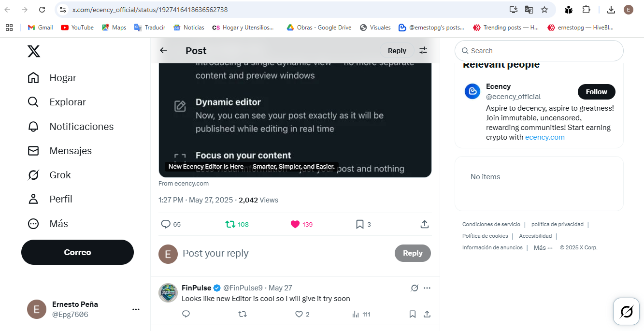Expand Más in footer links

coord(543,247)
